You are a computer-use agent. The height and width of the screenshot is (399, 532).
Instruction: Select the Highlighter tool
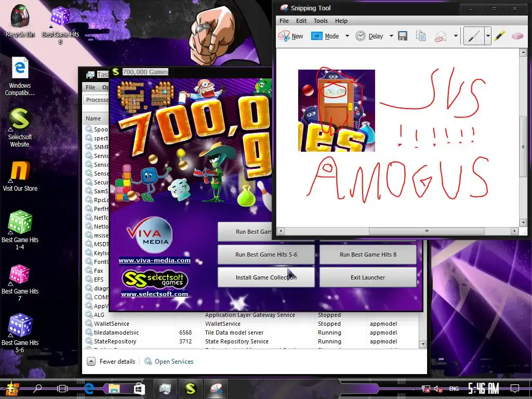coord(499,36)
